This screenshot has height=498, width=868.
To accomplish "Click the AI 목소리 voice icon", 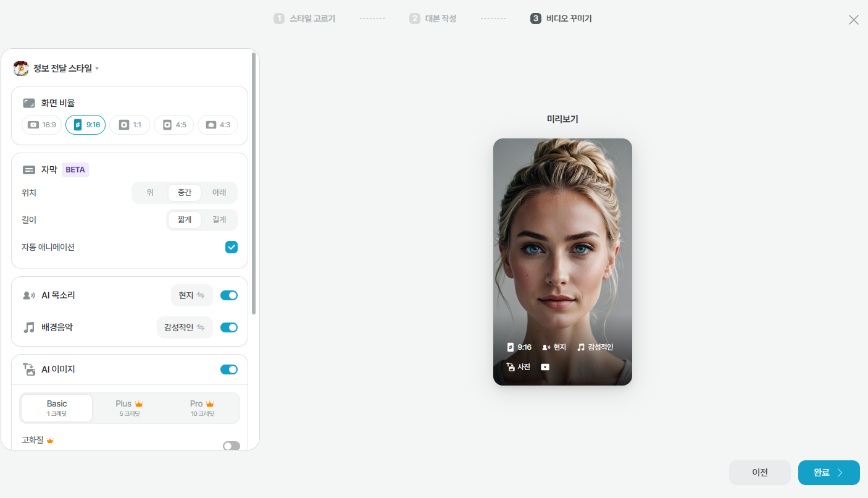I will tap(29, 295).
